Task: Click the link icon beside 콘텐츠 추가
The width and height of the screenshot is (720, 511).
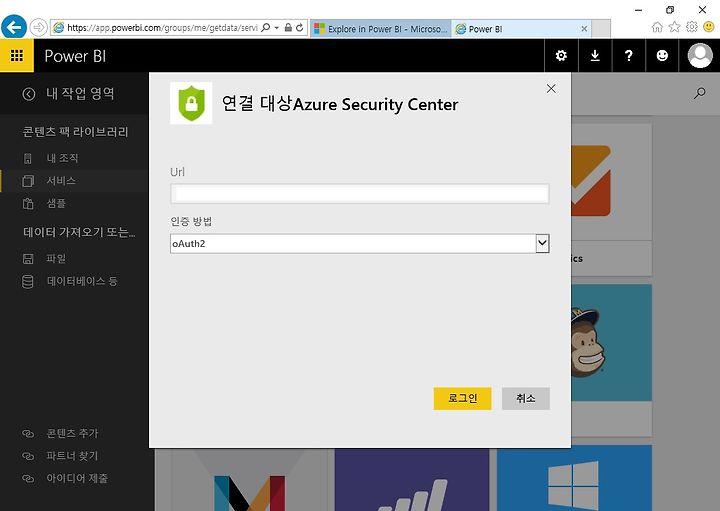Action: pos(28,433)
